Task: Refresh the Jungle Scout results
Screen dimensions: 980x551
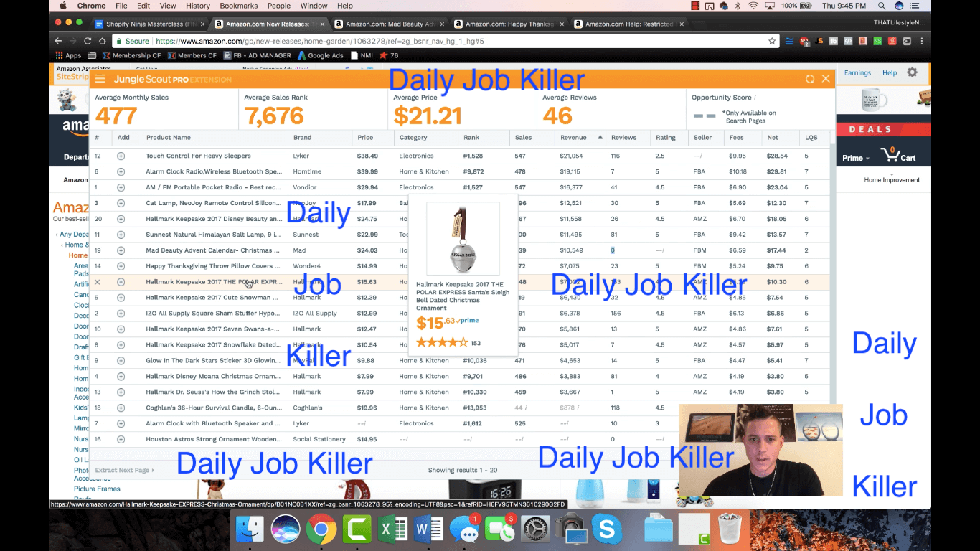Action: pyautogui.click(x=810, y=79)
